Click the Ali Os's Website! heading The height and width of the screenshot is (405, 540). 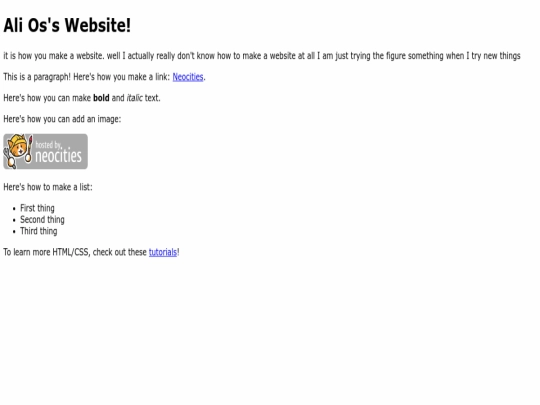tap(67, 25)
